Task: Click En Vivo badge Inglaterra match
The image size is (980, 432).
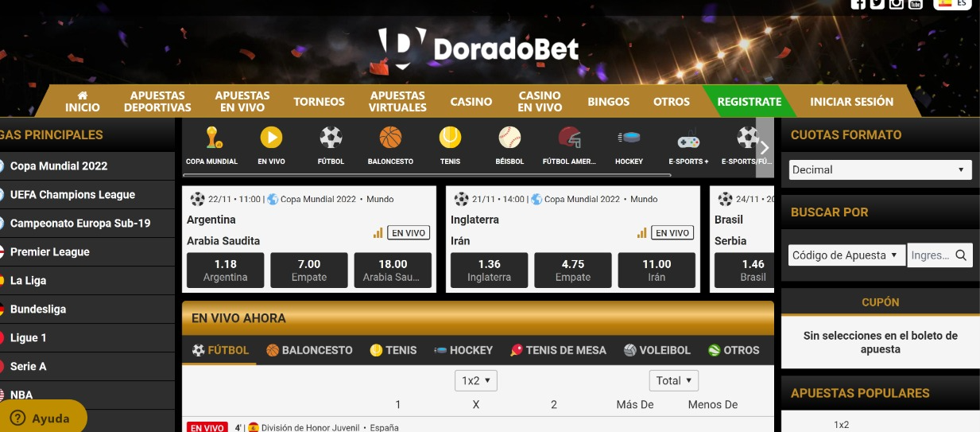Action: tap(672, 233)
